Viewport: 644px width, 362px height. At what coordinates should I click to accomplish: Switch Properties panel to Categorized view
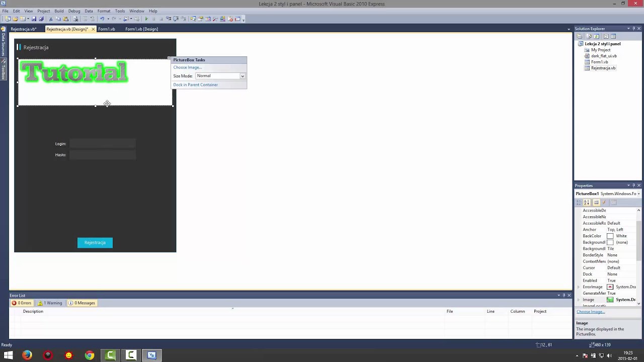pos(579,202)
